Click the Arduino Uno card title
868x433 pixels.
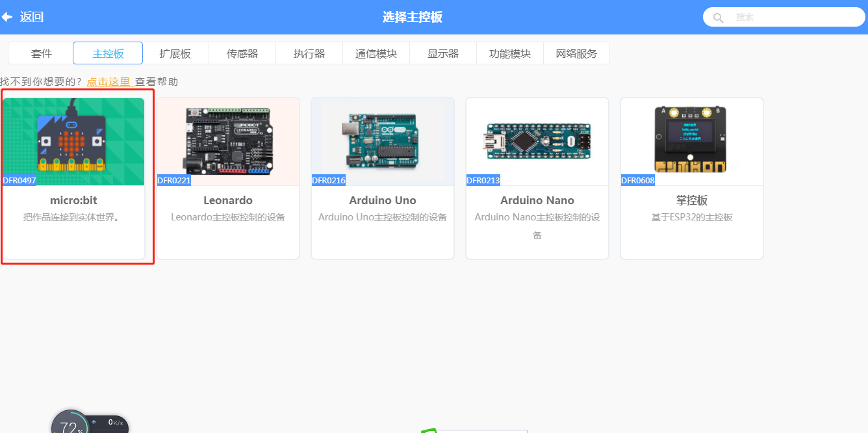pyautogui.click(x=383, y=200)
